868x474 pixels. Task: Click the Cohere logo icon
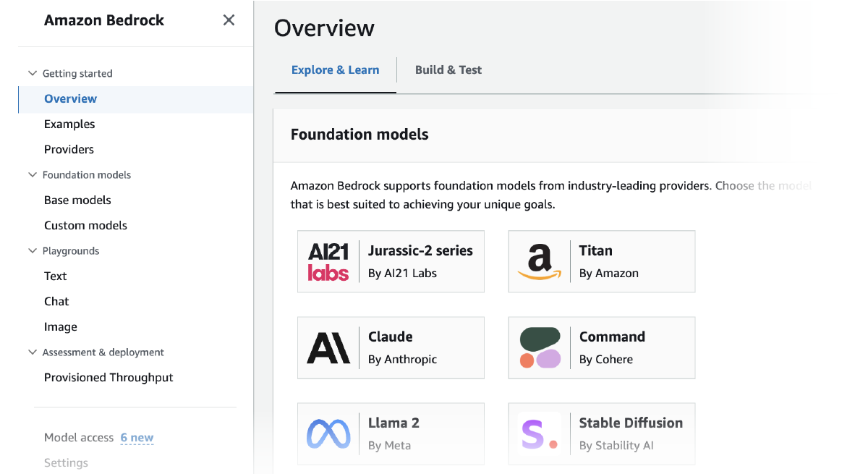[x=540, y=347]
